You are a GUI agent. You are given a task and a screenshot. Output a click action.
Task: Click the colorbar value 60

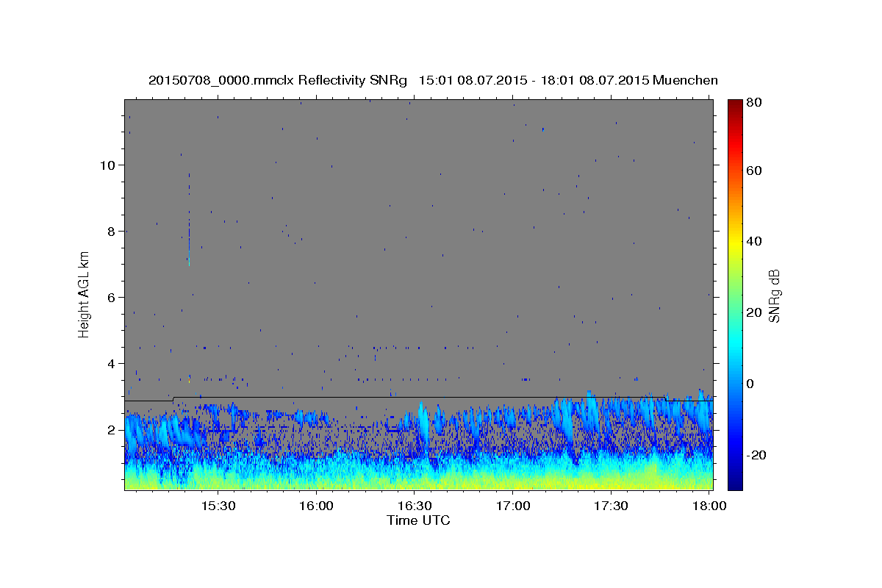755,171
